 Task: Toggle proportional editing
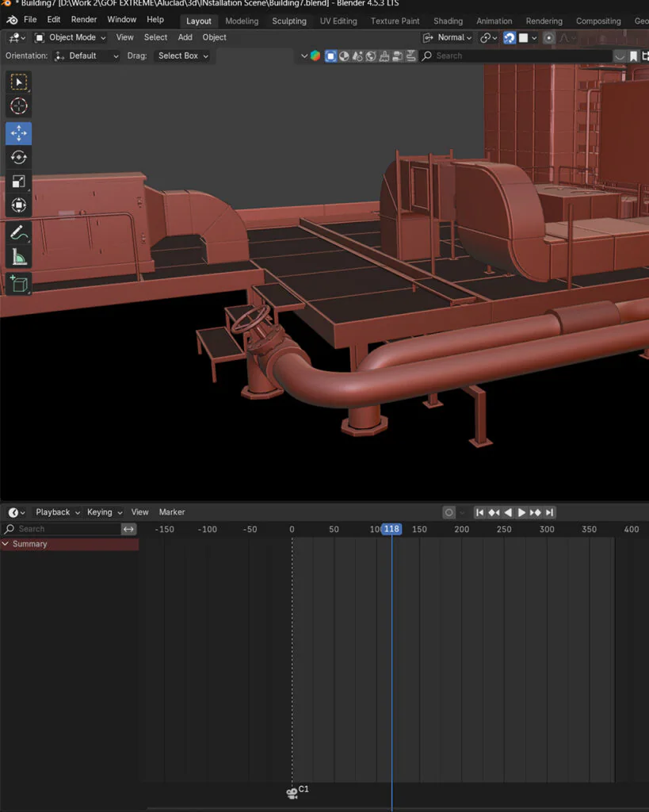pos(549,38)
